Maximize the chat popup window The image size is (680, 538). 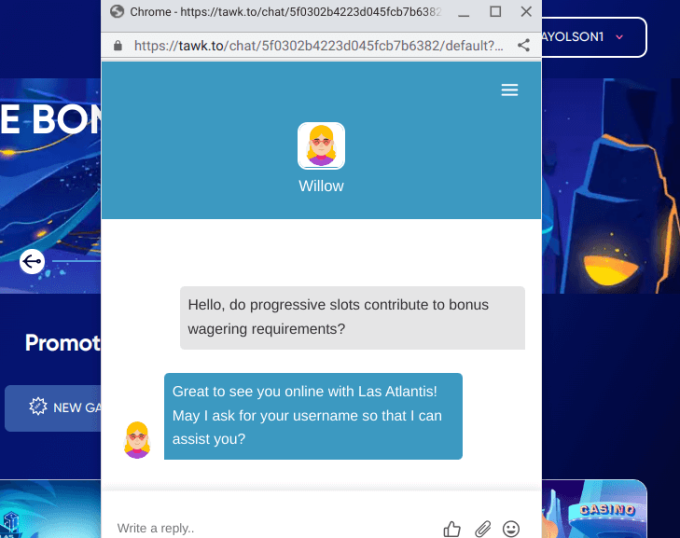coord(495,12)
